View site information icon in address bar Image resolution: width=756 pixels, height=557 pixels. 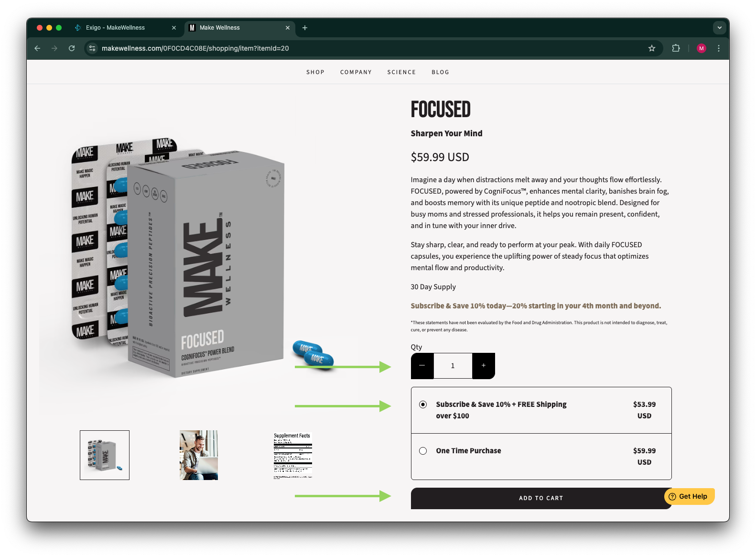tap(93, 48)
